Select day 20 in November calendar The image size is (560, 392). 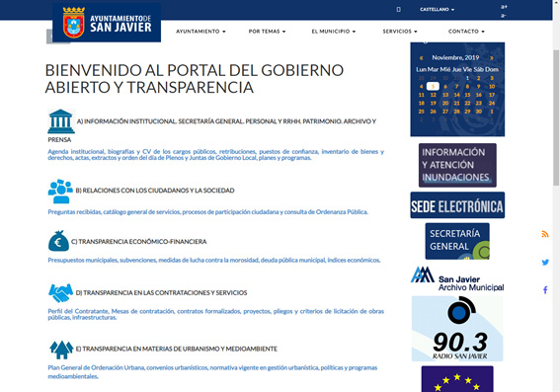coord(445,103)
